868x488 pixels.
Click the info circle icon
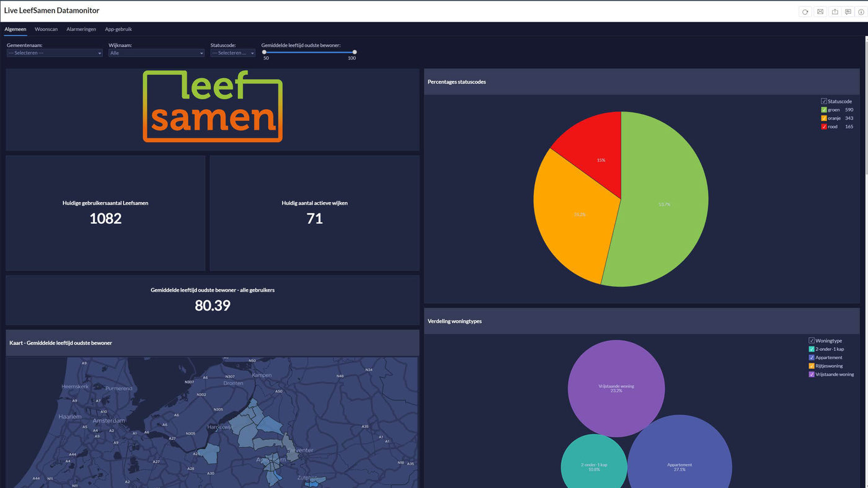[x=861, y=12]
